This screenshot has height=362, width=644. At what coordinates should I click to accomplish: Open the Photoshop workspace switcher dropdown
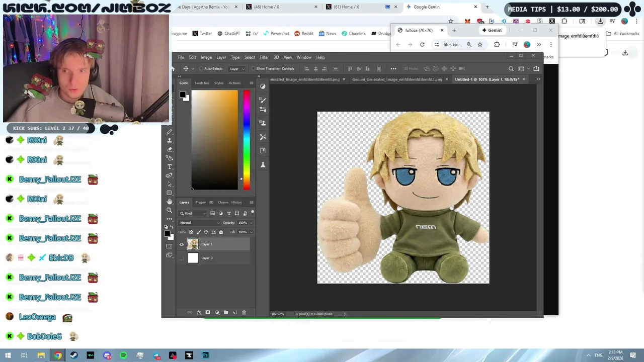(523, 68)
